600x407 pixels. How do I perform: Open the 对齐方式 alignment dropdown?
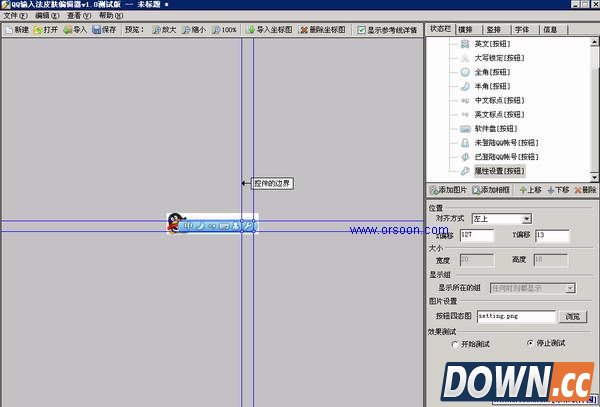[x=527, y=219]
